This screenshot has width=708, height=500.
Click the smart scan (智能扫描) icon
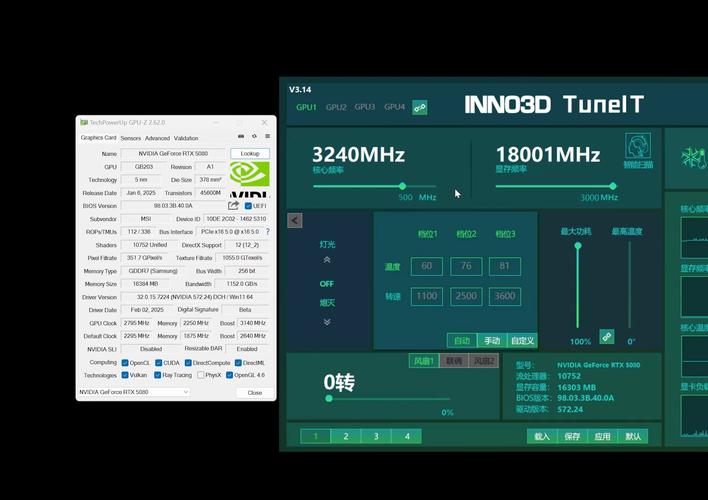(638, 150)
